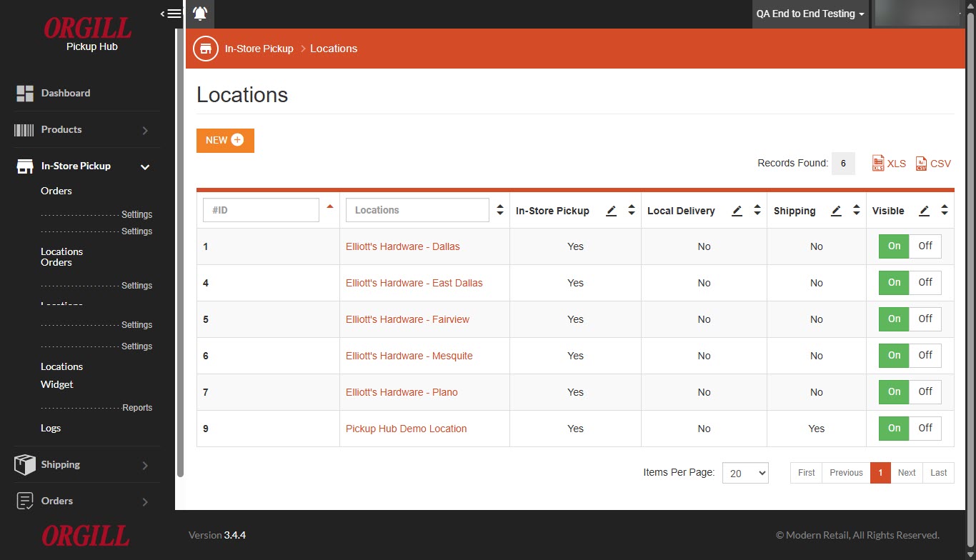Go to the First page of results
The image size is (976, 560).
point(807,473)
